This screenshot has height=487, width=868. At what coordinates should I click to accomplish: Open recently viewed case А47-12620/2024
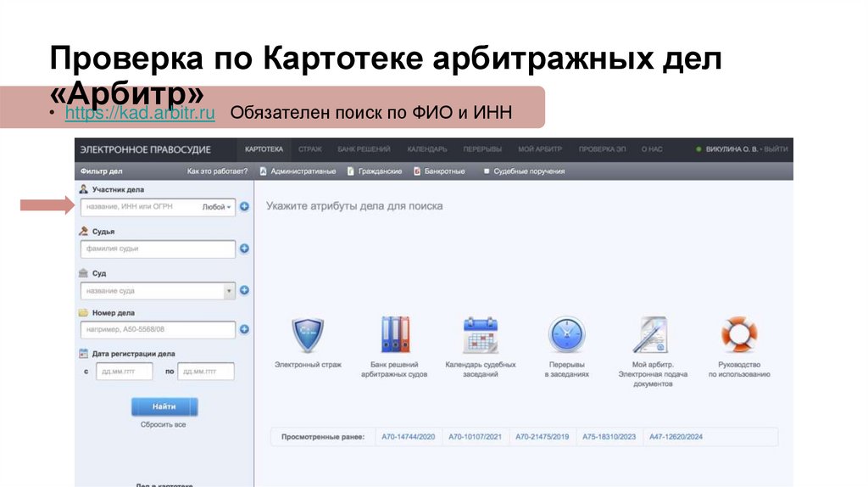[676, 437]
